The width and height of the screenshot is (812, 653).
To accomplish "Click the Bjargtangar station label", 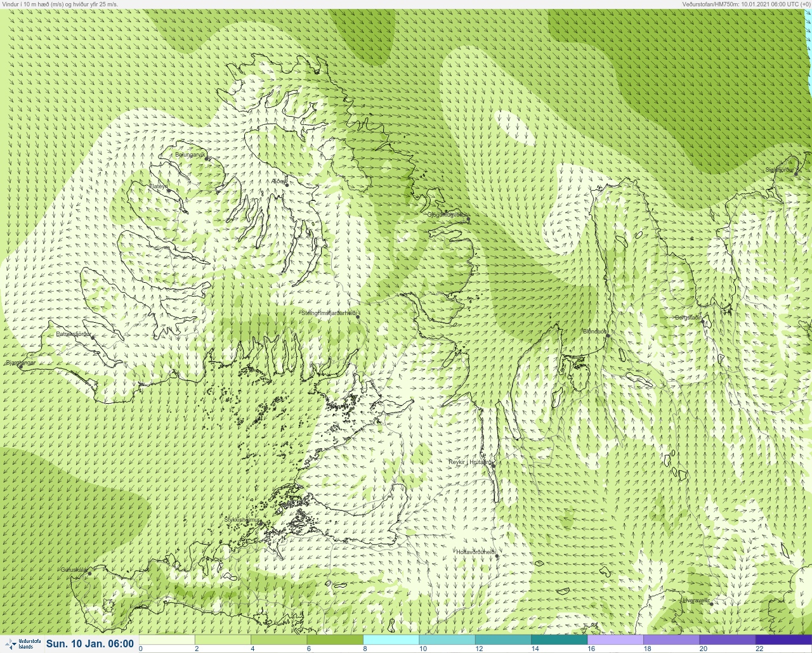I will (20, 363).
